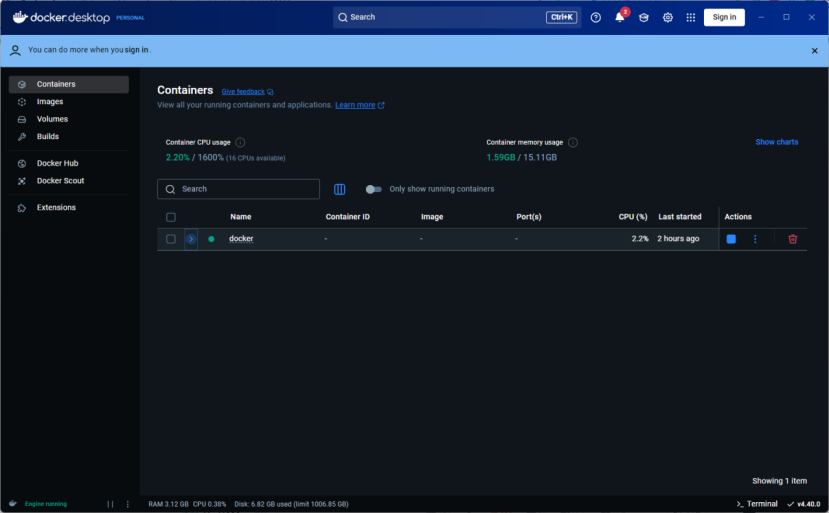This screenshot has width=829, height=513.
Task: Open the engine three-dot menu in status bar
Action: tap(127, 504)
